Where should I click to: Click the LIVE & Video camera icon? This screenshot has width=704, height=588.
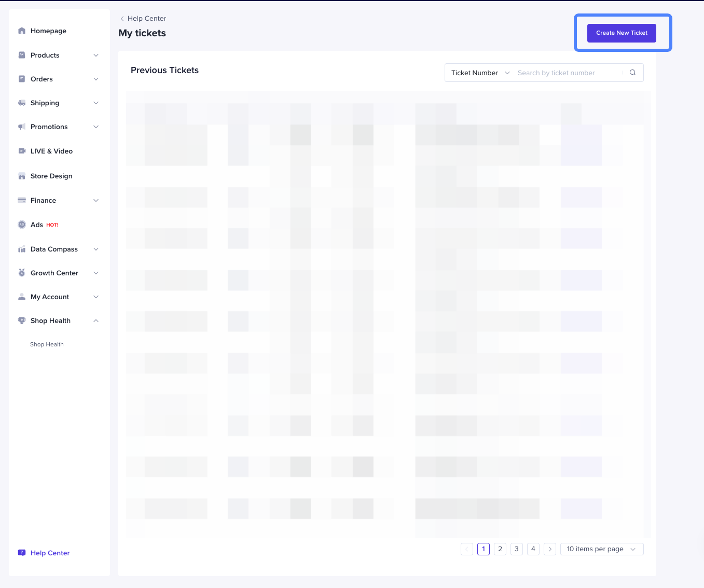click(22, 151)
